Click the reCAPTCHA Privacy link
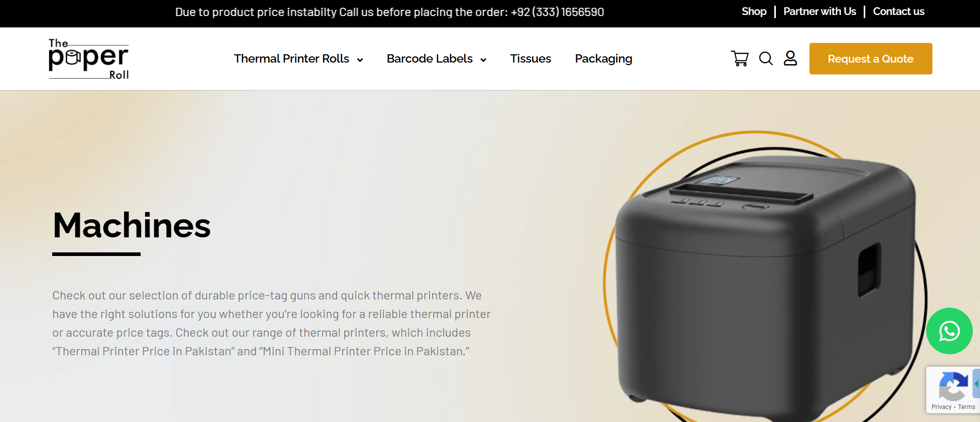Image resolution: width=980 pixels, height=422 pixels. click(x=941, y=407)
